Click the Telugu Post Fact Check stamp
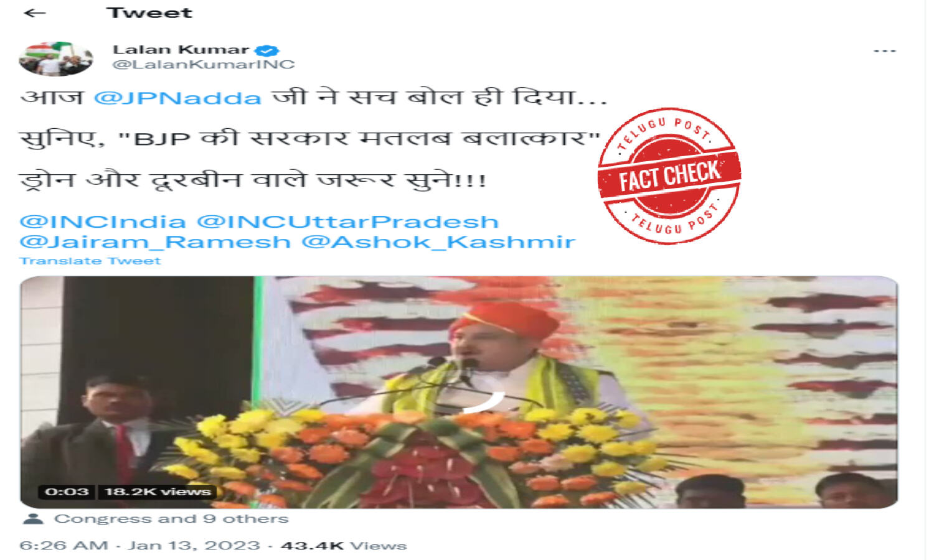This screenshot has width=934, height=560. click(669, 175)
